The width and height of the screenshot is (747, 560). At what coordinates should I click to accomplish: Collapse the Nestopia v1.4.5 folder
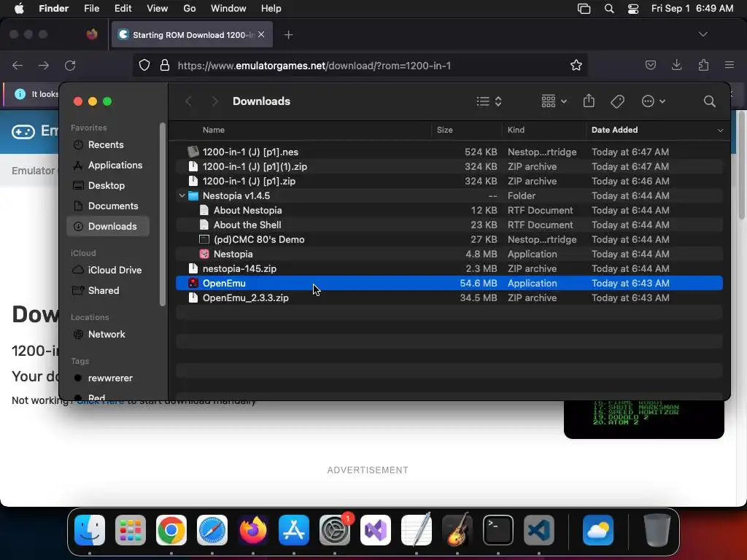click(182, 195)
